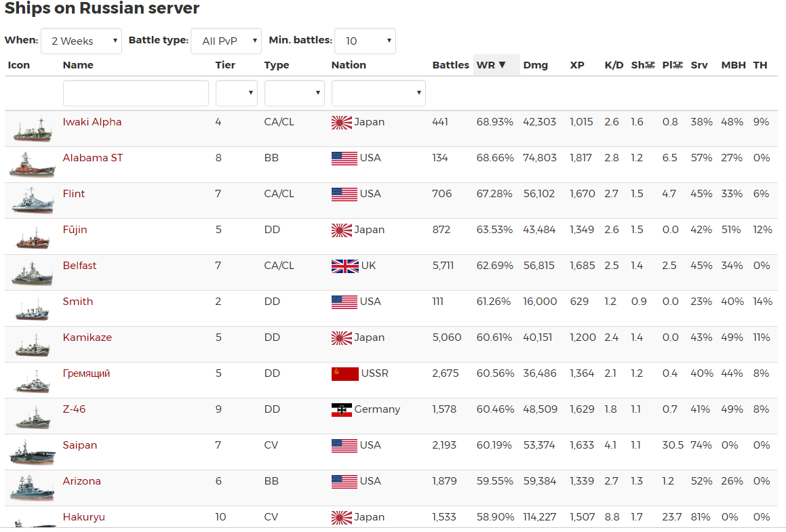Expand the Nation filter dropdown
Screen dimensions: 786x532
tap(378, 93)
